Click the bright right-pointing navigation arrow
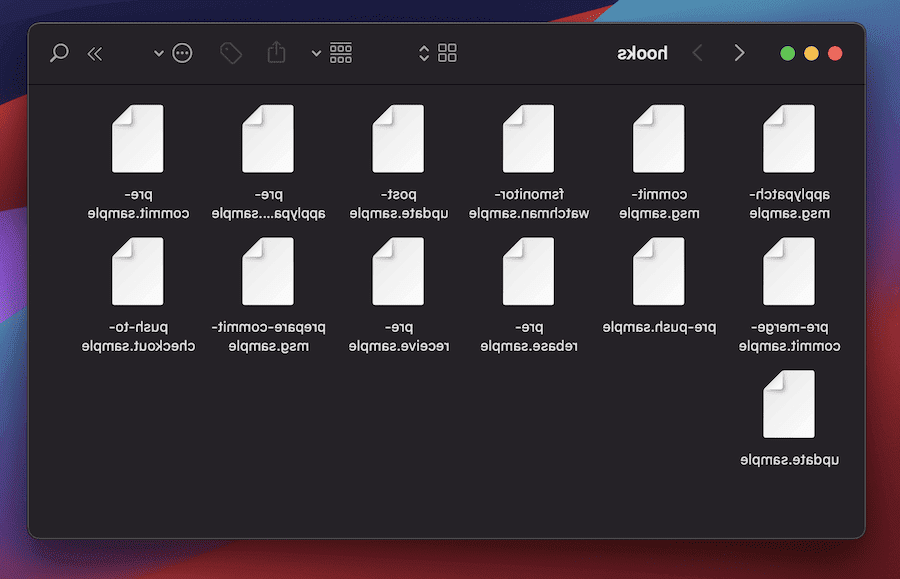The image size is (900, 579). tap(739, 53)
